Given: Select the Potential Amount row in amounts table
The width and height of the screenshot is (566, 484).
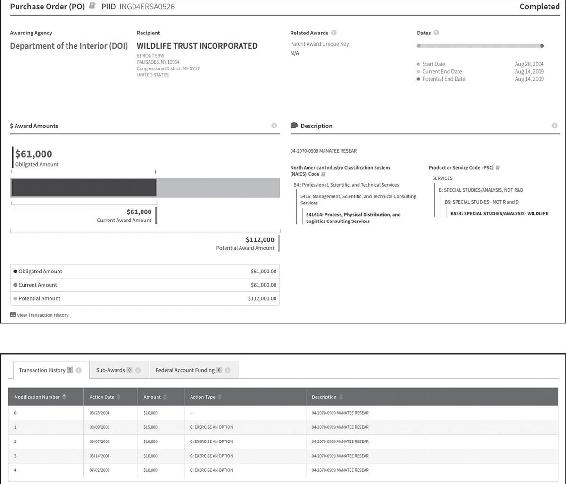Looking at the screenshot, I should [x=145, y=298].
